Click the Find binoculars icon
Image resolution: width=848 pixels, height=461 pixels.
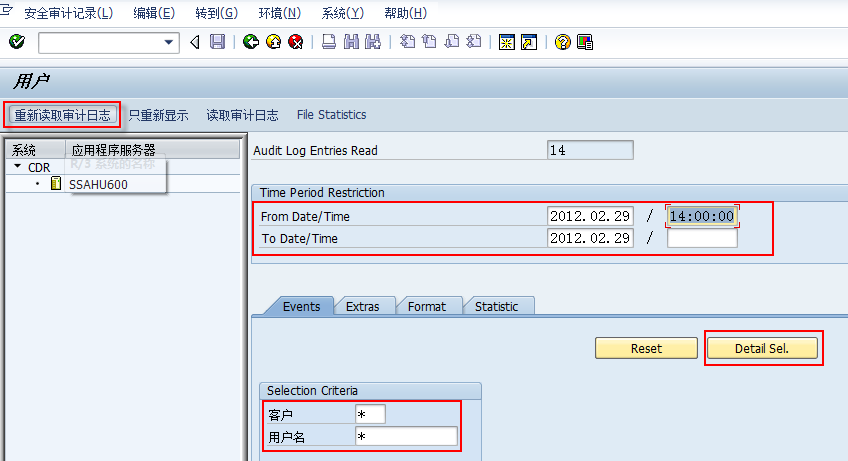[350, 42]
